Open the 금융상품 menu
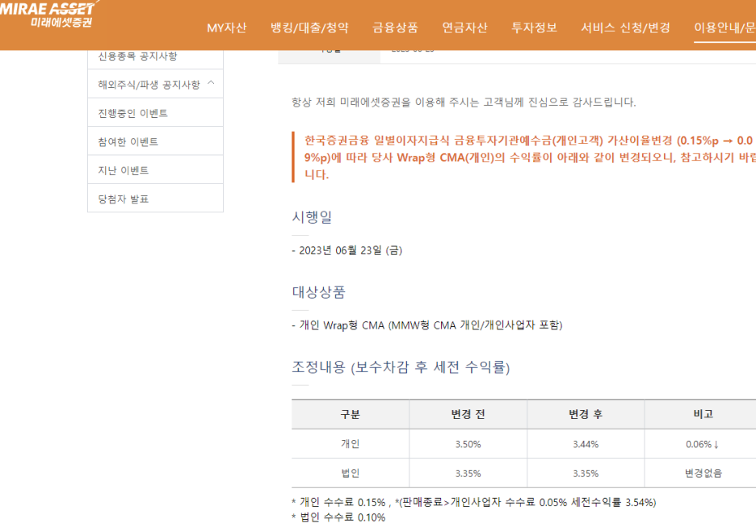 coord(395,28)
